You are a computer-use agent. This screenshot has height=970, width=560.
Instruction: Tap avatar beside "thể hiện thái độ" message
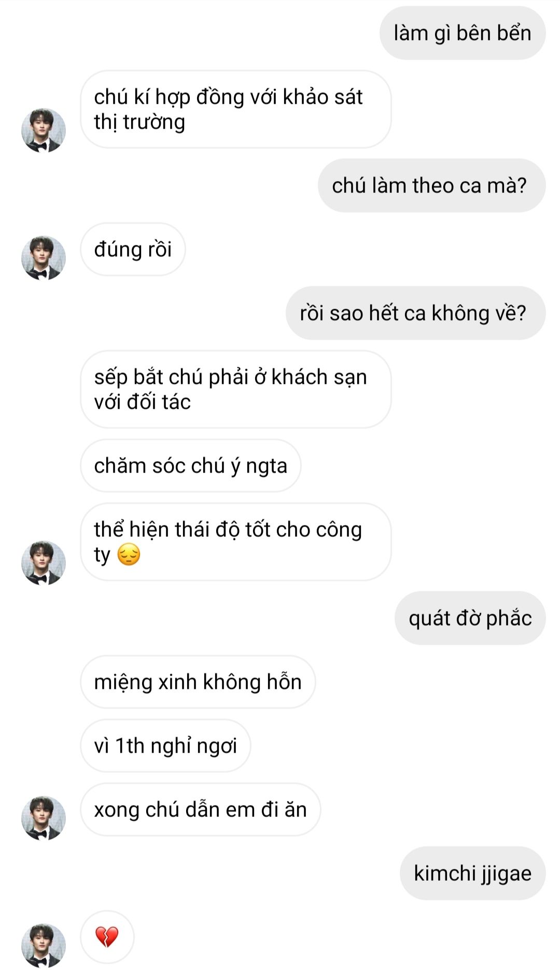43,563
